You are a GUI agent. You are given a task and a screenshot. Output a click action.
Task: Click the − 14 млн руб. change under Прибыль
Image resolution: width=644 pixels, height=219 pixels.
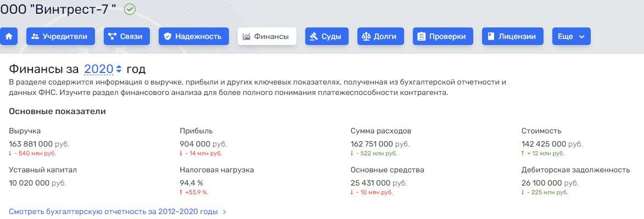pyautogui.click(x=201, y=154)
